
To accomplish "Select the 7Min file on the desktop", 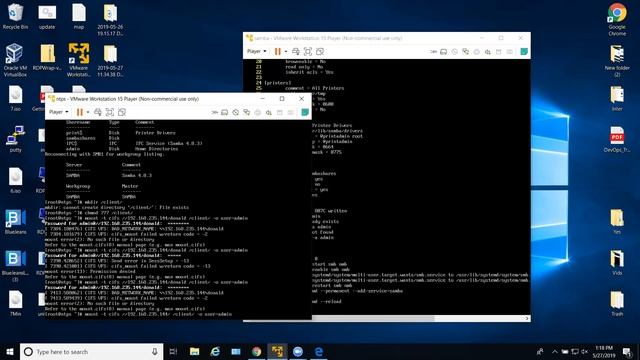I will click(15, 303).
